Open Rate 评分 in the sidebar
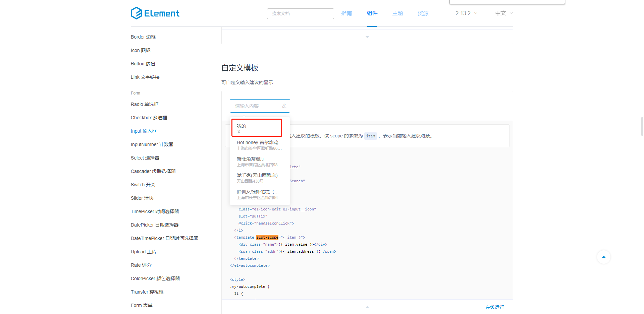Viewport: 644px width, 314px height. pyautogui.click(x=141, y=265)
